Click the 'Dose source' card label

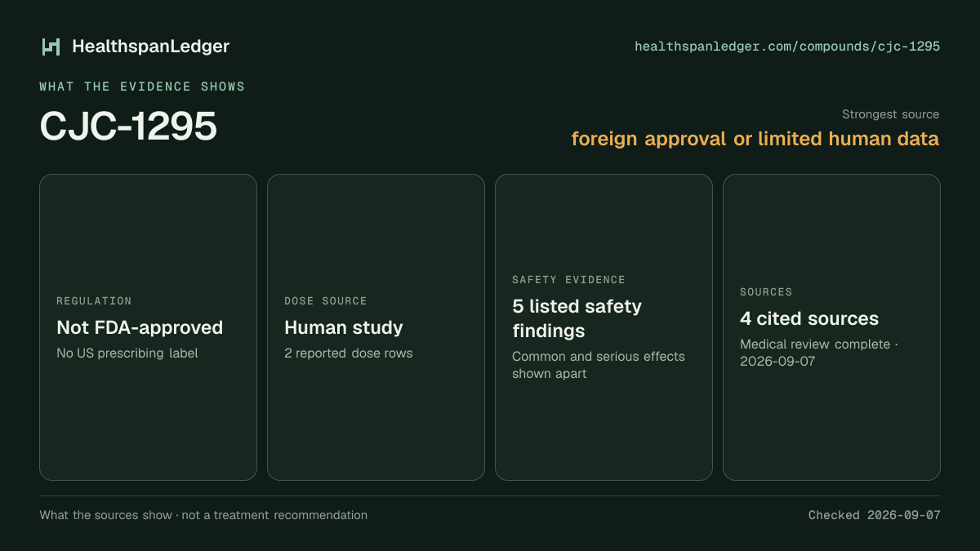[x=326, y=301]
